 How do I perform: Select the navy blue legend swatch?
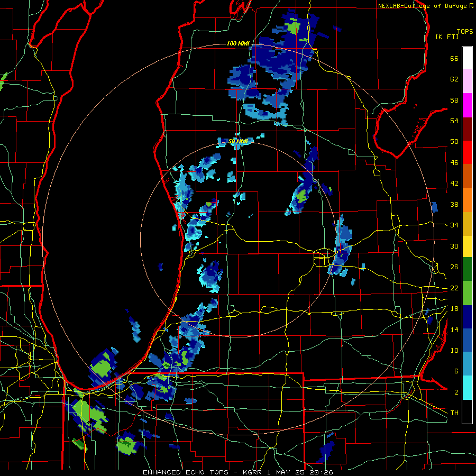467,317
